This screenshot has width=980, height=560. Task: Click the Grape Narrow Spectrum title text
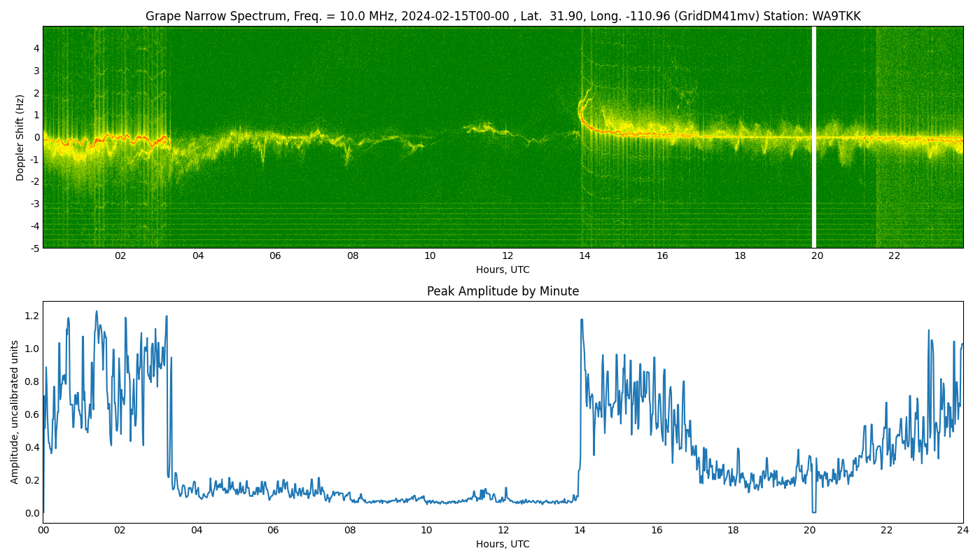point(503,16)
